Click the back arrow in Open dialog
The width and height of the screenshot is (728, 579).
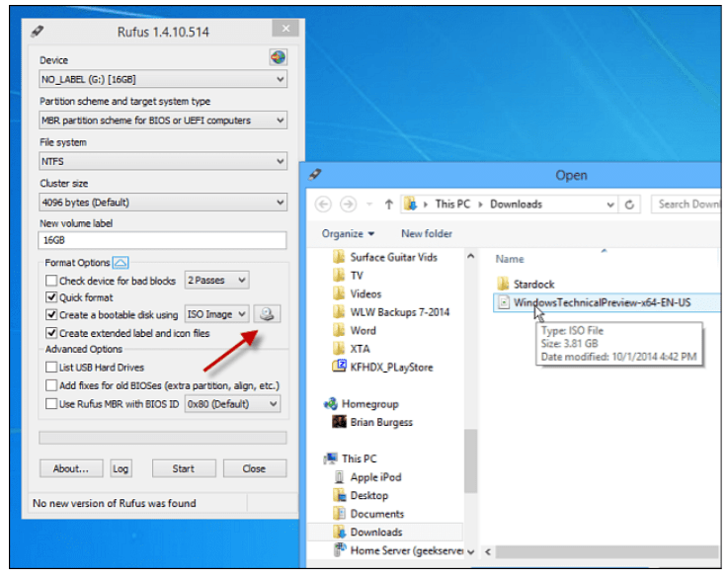click(x=323, y=204)
